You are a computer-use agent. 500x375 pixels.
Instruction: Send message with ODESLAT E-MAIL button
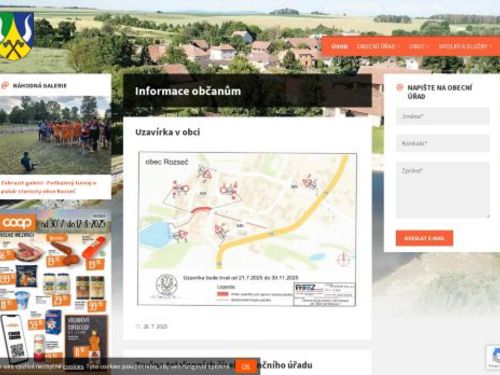[x=424, y=238]
